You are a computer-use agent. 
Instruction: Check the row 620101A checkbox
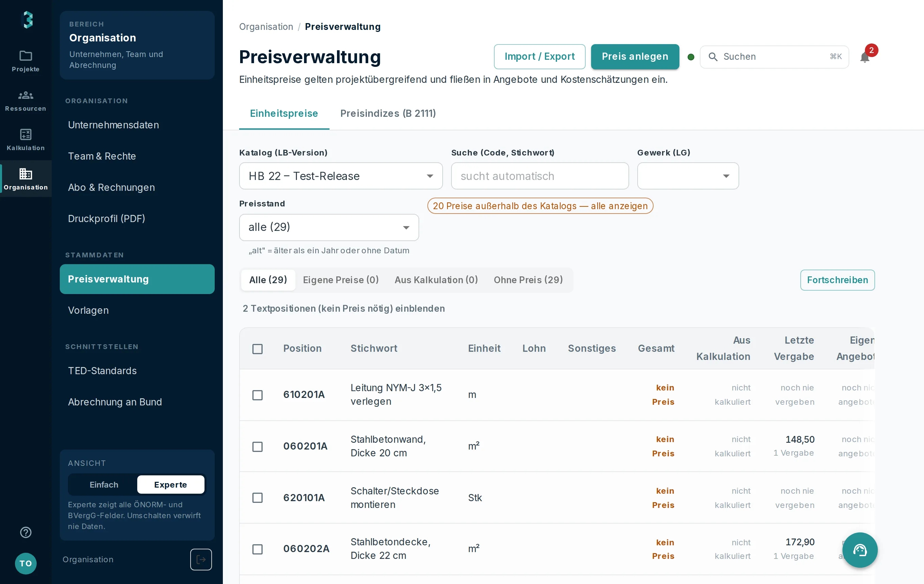click(257, 498)
